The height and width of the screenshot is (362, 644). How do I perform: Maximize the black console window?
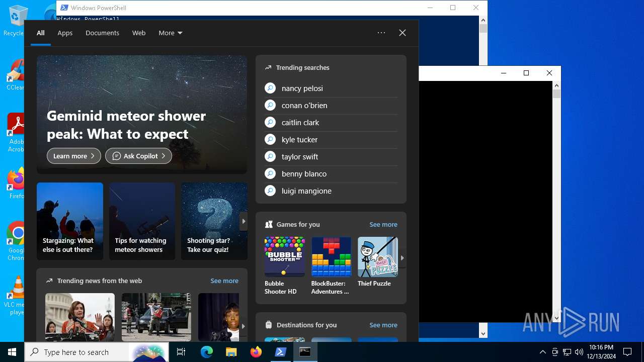[x=526, y=73]
